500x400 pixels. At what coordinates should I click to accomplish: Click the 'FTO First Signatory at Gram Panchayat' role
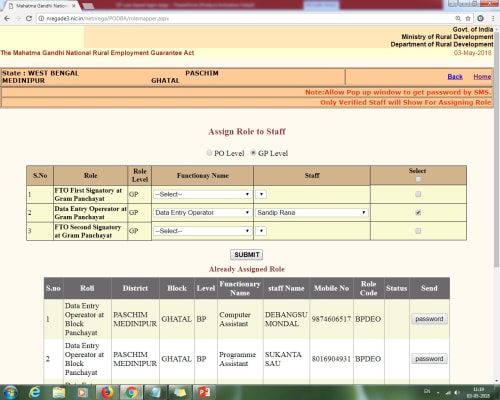coord(88,194)
